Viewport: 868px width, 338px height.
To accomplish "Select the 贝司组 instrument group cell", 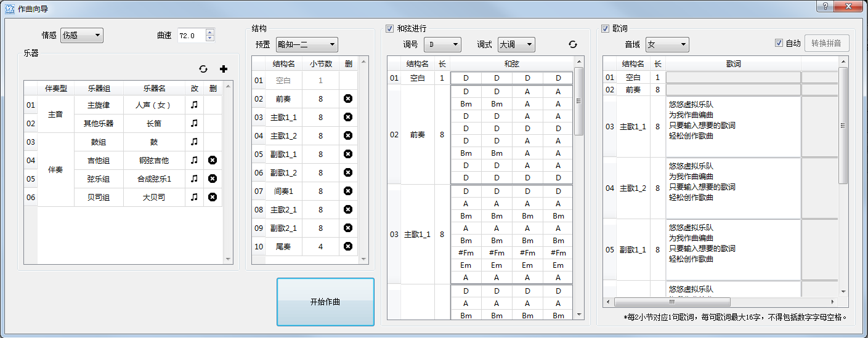I will point(99,197).
